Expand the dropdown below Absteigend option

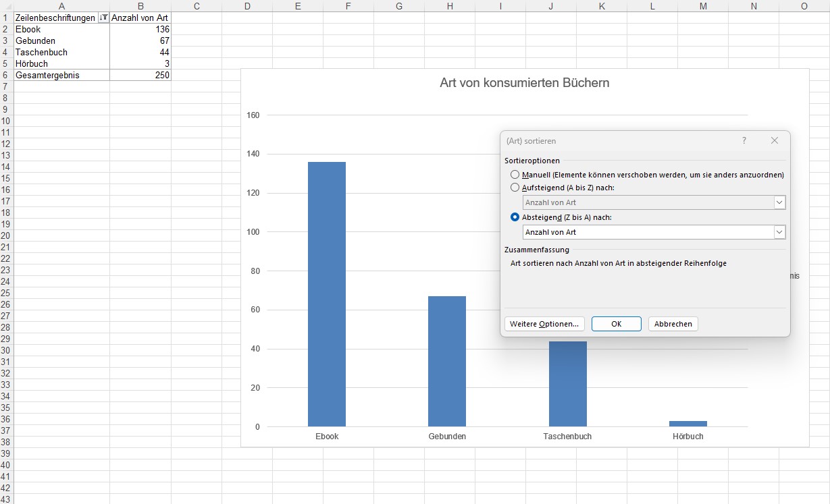click(779, 232)
